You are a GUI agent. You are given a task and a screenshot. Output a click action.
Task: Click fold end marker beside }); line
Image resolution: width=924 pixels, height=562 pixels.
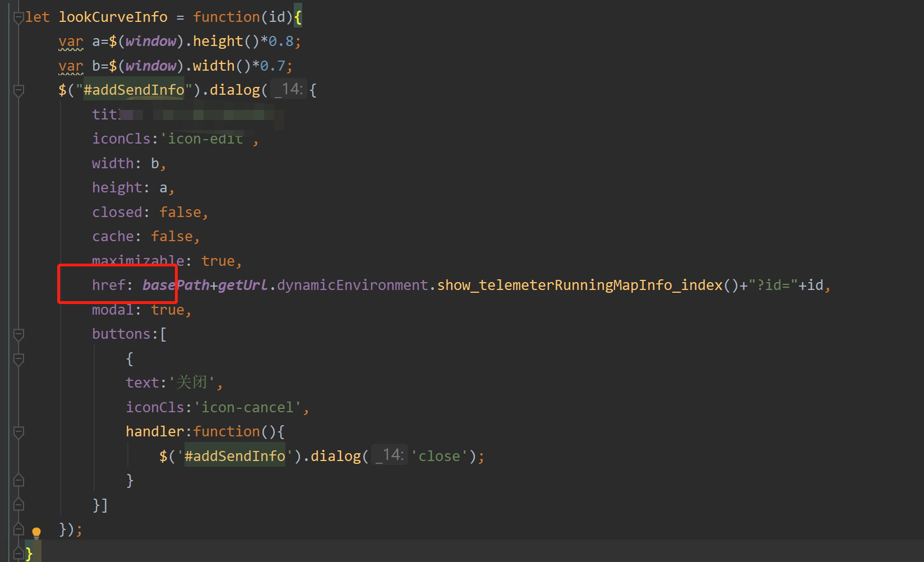(x=19, y=529)
